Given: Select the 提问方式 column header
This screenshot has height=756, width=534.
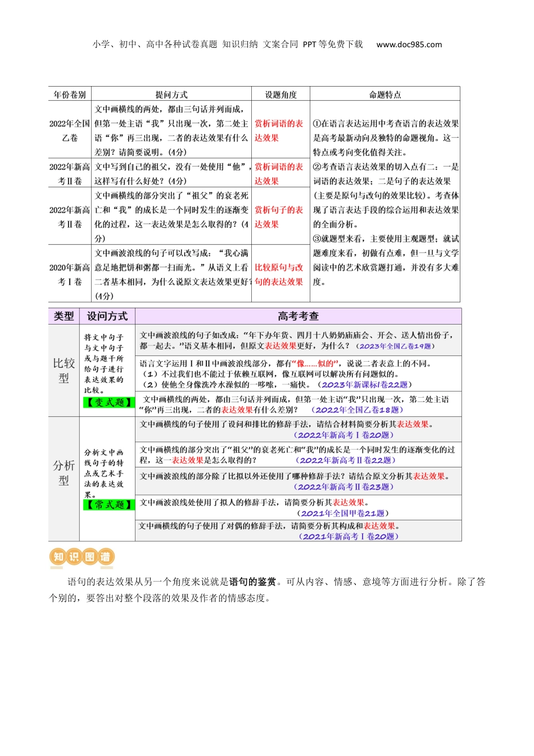Looking at the screenshot, I should pos(171,94).
